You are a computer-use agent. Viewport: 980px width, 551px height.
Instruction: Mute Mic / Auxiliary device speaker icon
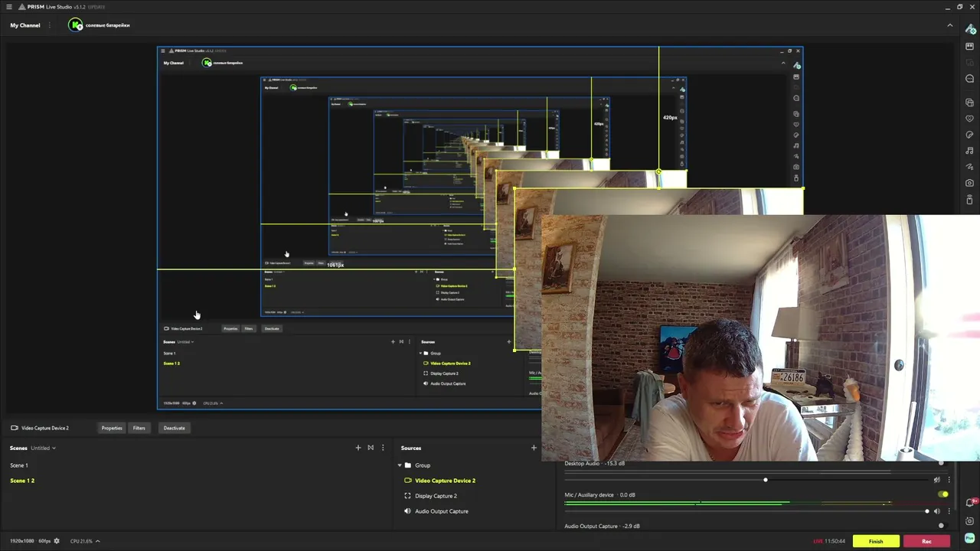click(x=936, y=511)
